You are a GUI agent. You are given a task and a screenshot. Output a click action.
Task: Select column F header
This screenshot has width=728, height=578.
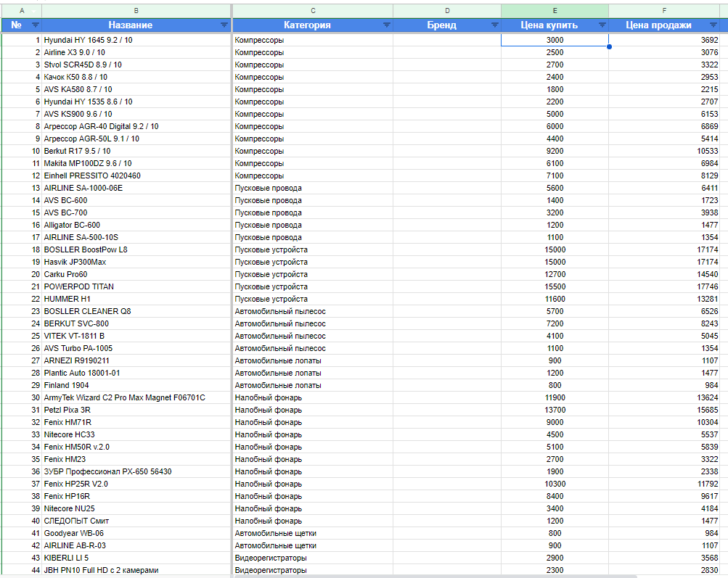point(664,11)
